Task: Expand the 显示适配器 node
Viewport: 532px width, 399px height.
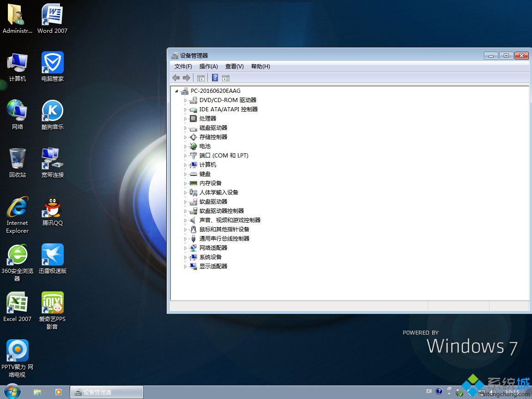Action: [x=185, y=266]
